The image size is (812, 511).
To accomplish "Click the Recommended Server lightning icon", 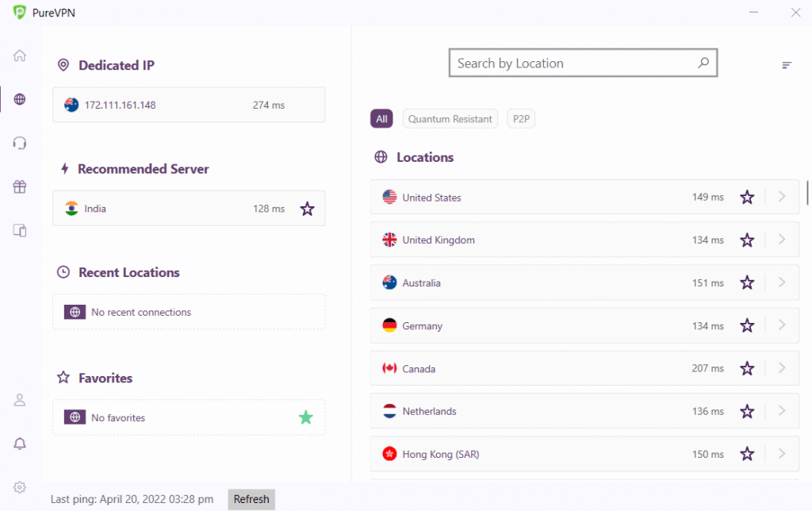I will (65, 168).
